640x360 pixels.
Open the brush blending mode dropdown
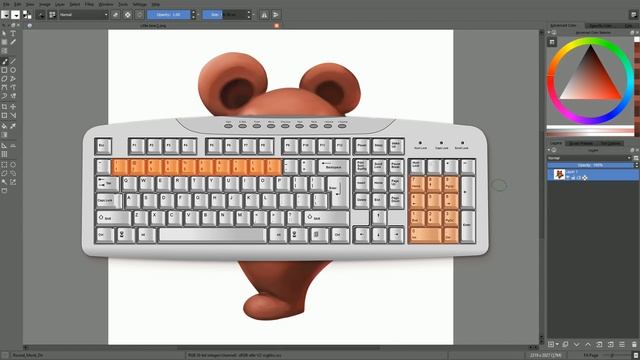coord(83,15)
